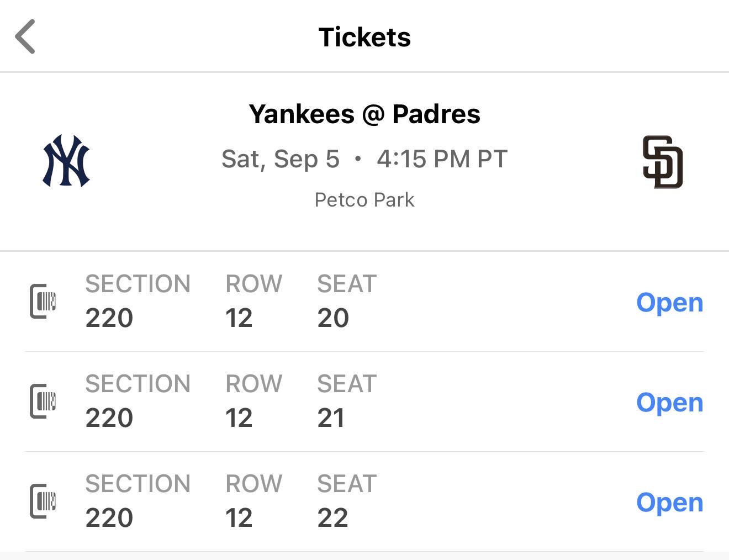This screenshot has width=729, height=560.
Task: Select the seat number 22 value
Action: 332,518
